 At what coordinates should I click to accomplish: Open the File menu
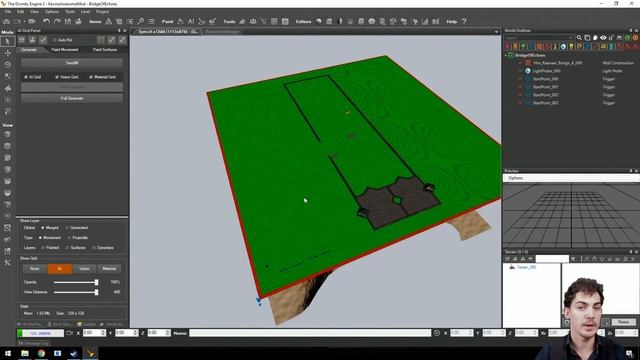pos(8,11)
